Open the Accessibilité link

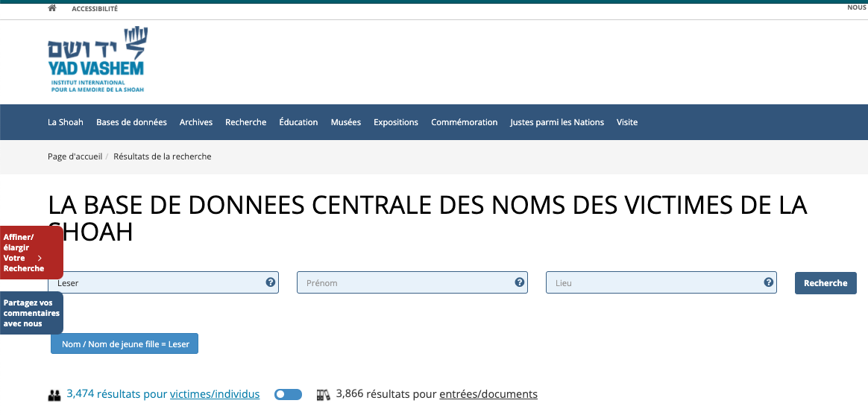[x=95, y=9]
